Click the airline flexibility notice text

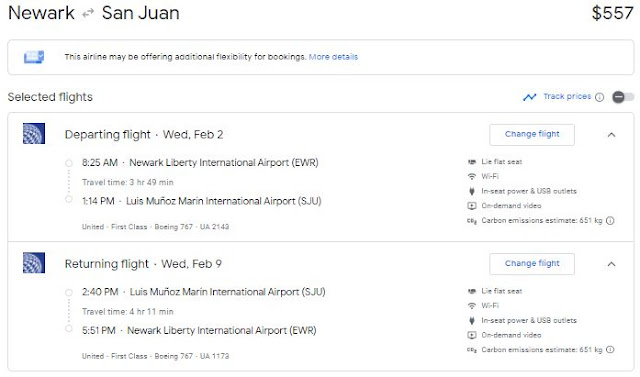point(185,57)
